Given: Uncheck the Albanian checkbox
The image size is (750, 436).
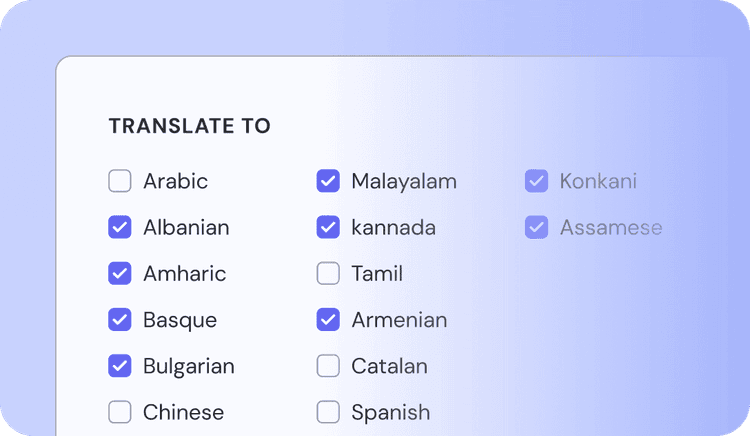Looking at the screenshot, I should pos(120,227).
